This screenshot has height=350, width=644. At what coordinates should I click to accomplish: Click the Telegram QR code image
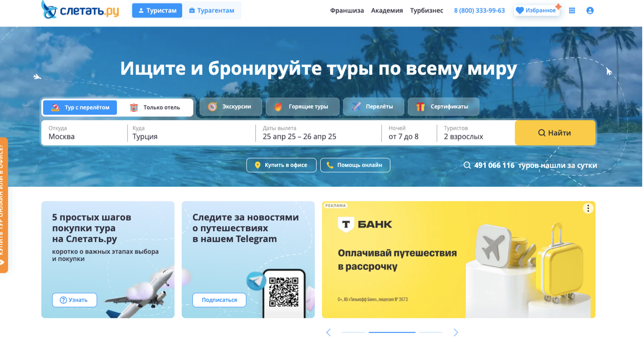coord(284,292)
